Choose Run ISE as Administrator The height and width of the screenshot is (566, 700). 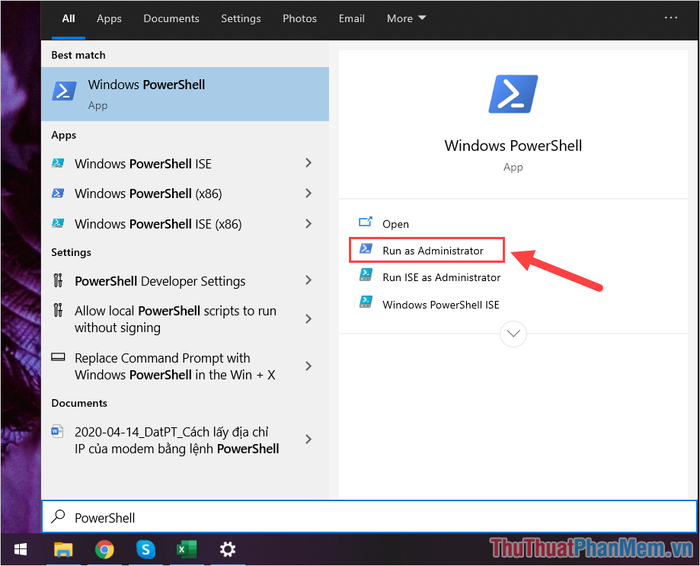point(441,278)
